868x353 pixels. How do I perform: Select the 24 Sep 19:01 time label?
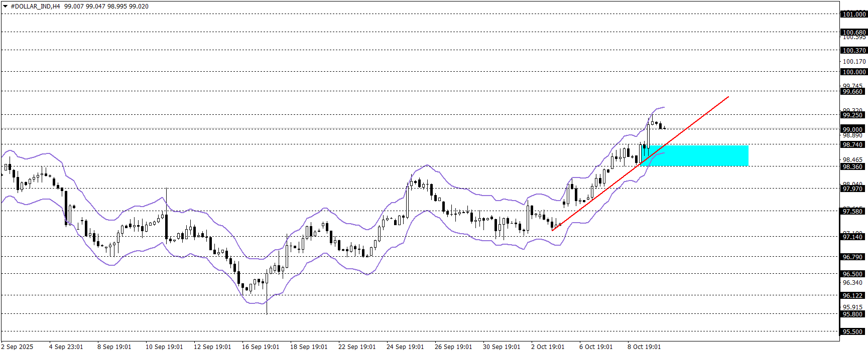tap(405, 346)
